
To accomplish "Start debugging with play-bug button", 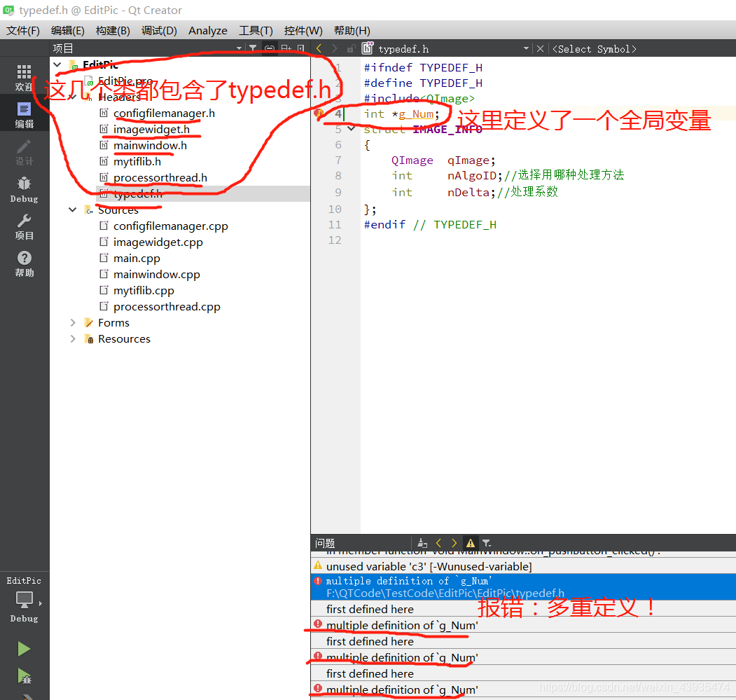I will click(x=24, y=676).
